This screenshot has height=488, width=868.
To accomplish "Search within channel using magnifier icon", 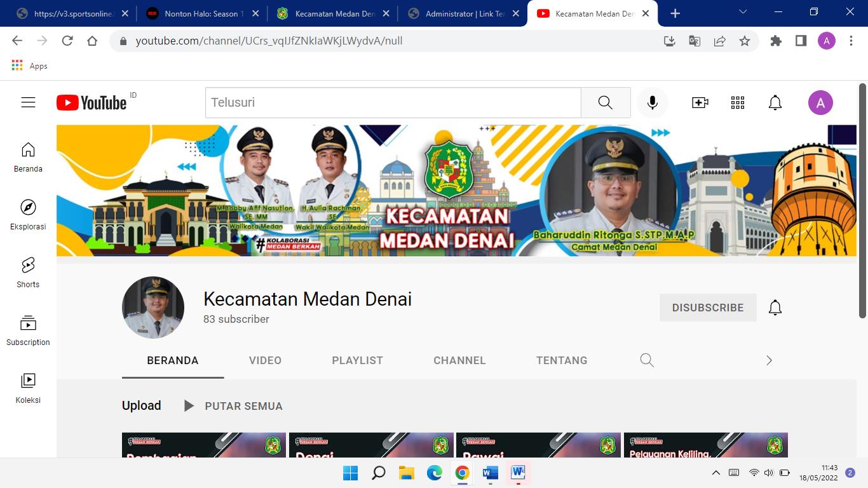I will click(647, 360).
